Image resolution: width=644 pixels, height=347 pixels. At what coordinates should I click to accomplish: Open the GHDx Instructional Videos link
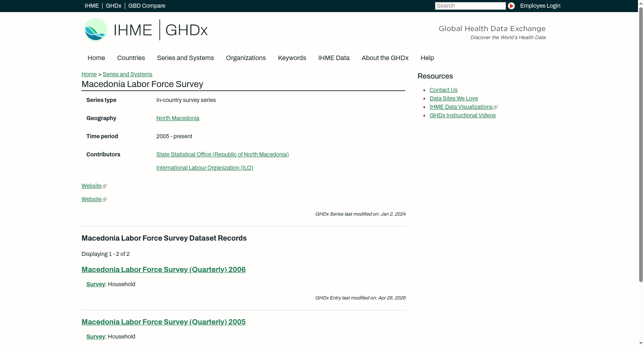(462, 115)
